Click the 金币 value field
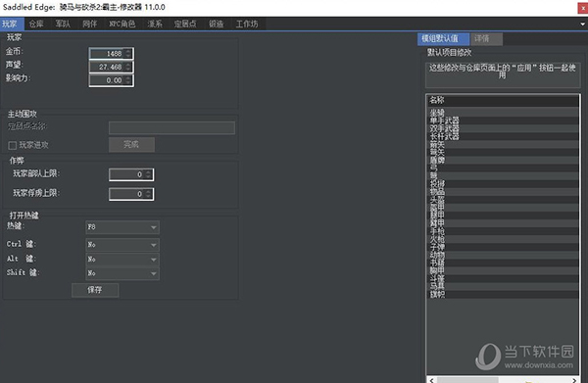Viewport: 588px width, 383px height. coord(107,54)
